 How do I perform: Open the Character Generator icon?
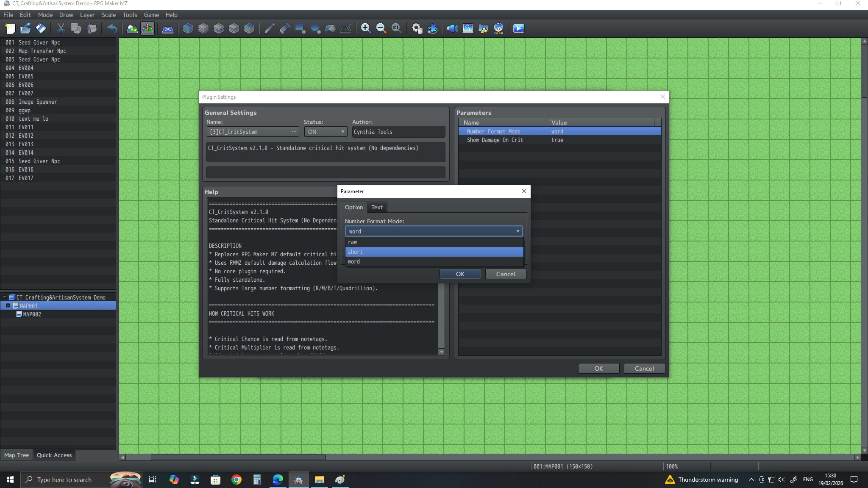(x=498, y=28)
